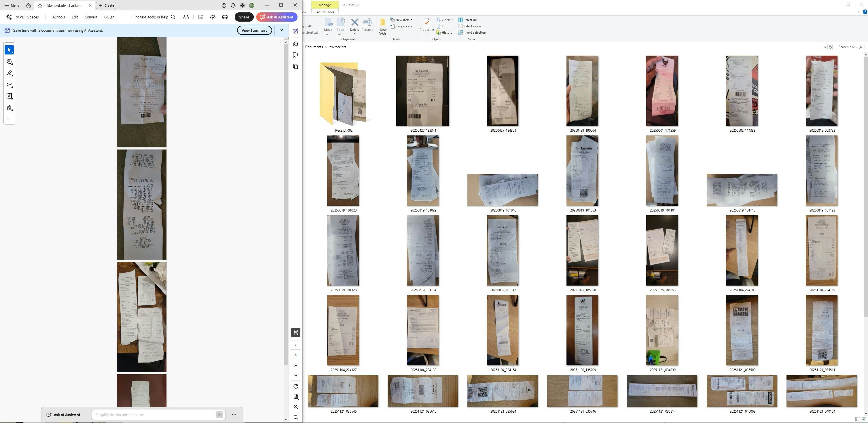The image size is (868, 423).
Task: Open Acrobat notifications bell
Action: 233,5
